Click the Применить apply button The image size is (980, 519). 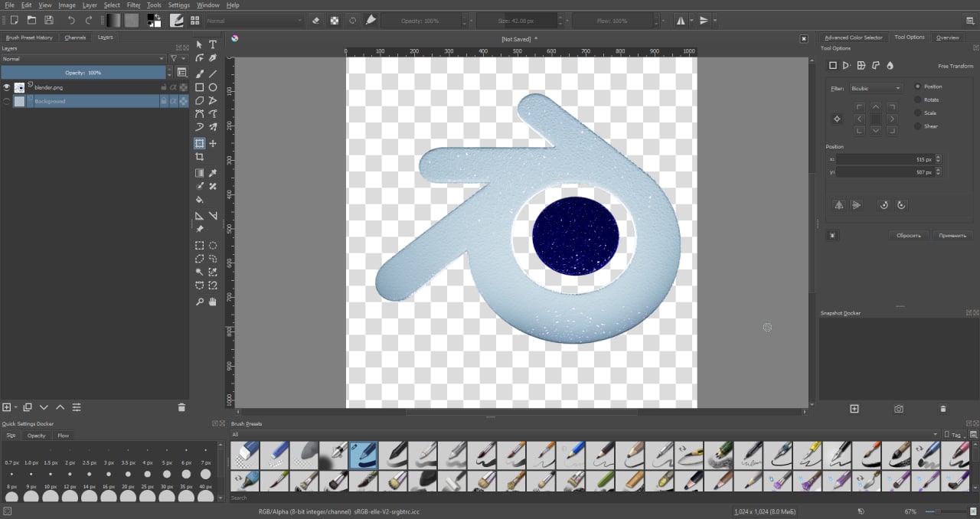click(952, 235)
